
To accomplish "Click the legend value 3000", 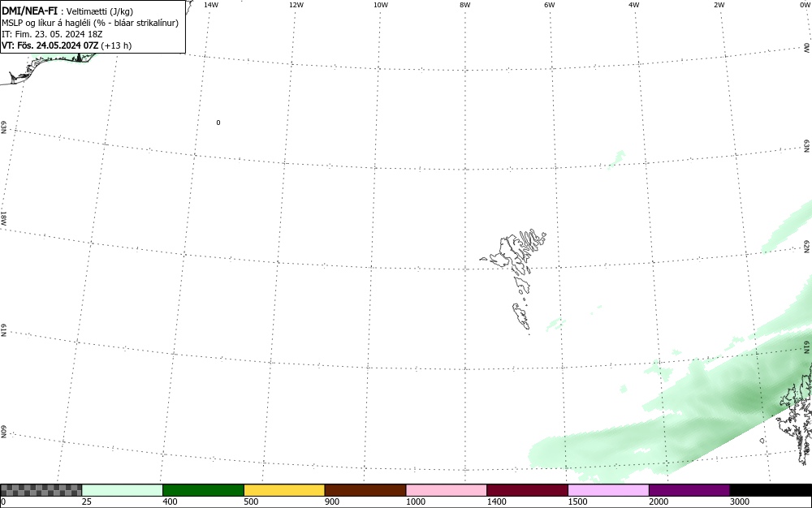I will 740,502.
